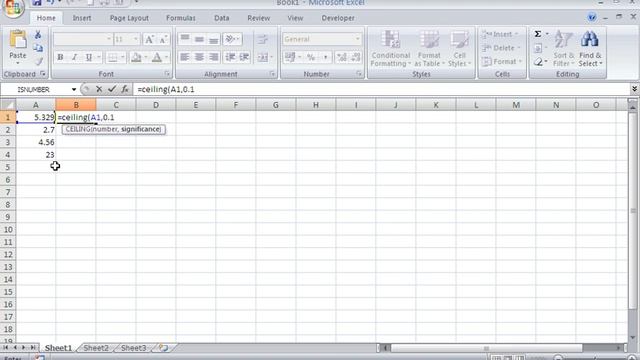Click Enter checkmark in formula bar

coord(112,89)
